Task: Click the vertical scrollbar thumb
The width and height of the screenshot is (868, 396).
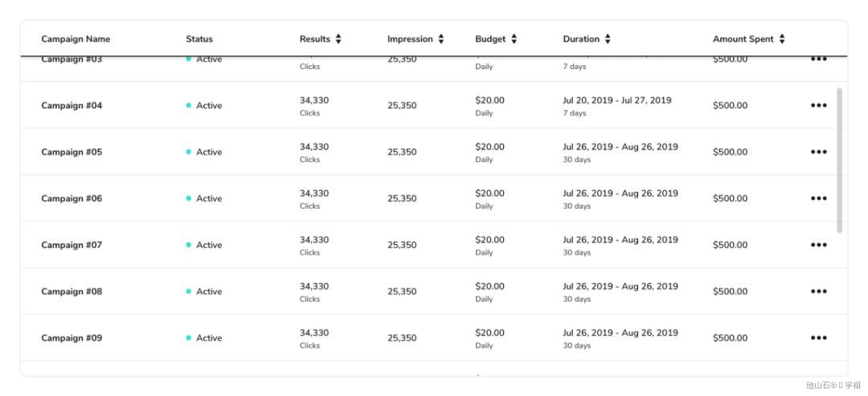Action: coord(840,161)
